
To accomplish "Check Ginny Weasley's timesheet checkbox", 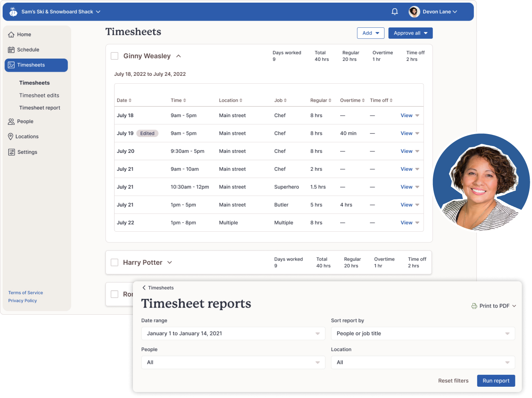I will tap(115, 56).
